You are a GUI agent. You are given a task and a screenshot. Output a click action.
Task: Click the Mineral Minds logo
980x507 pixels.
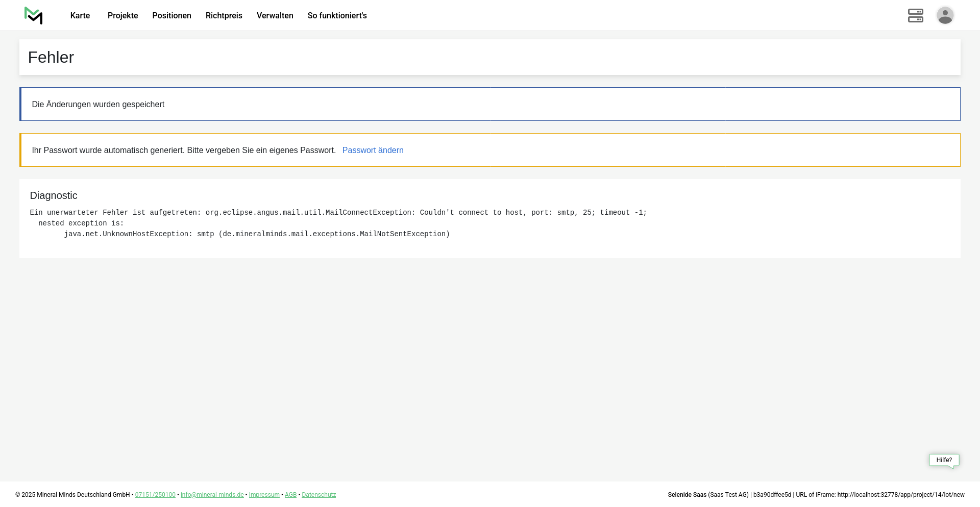pyautogui.click(x=34, y=16)
